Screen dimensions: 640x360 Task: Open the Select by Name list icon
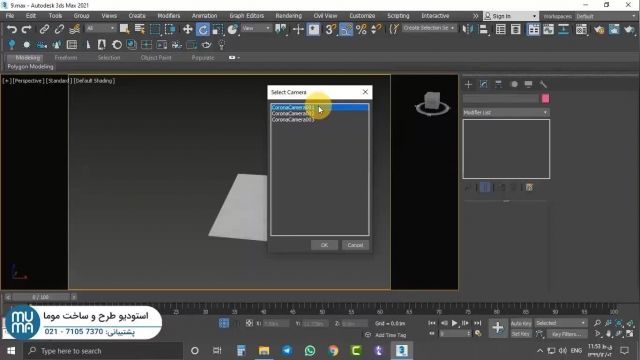point(140,29)
